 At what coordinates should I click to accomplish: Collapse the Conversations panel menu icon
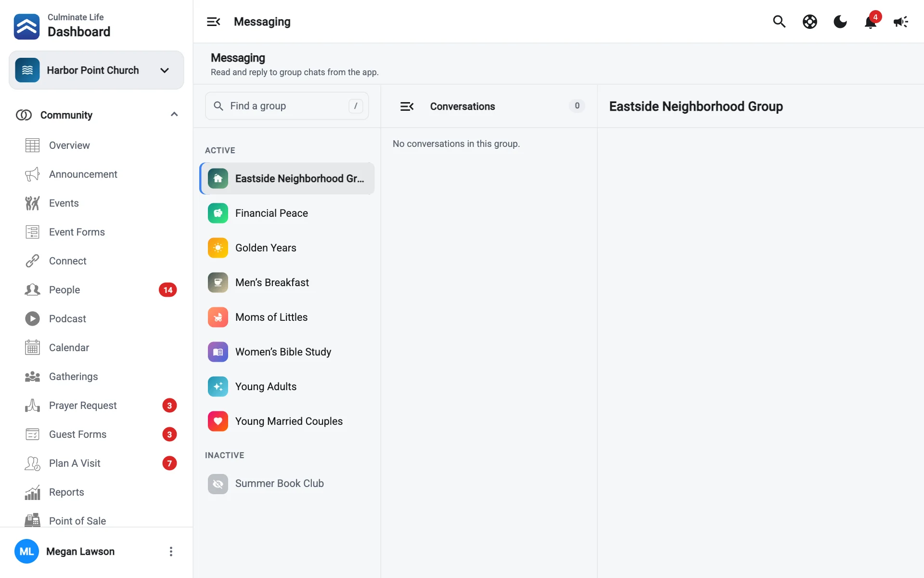[x=407, y=106]
